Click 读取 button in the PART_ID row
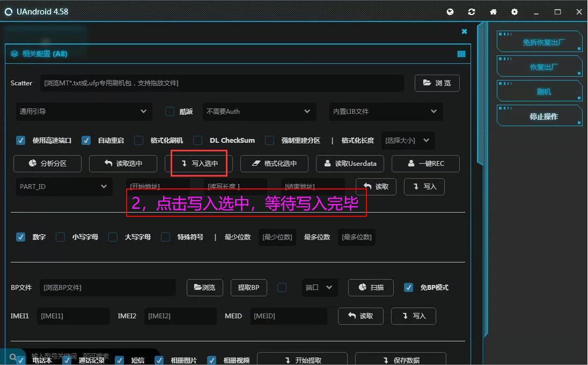588x365 pixels. [x=376, y=187]
